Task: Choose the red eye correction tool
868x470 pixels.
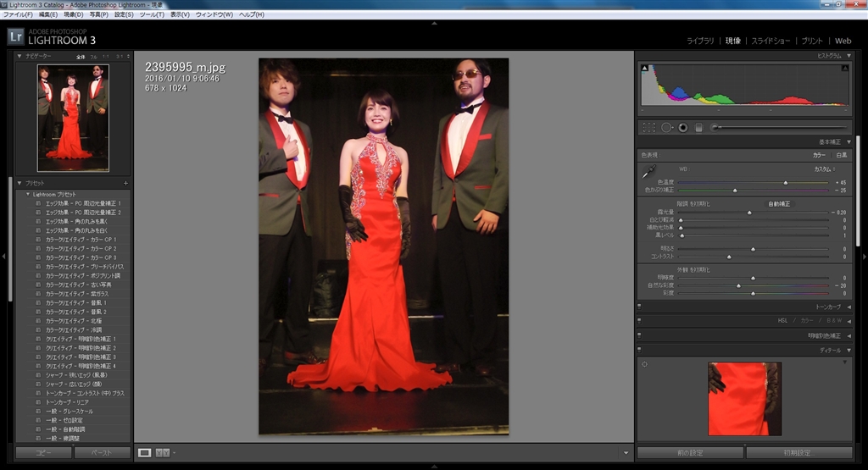Action: point(682,127)
